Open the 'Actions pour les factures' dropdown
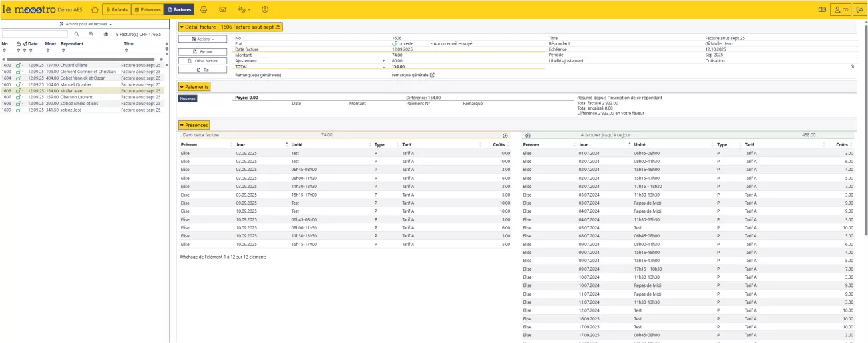 84,24
